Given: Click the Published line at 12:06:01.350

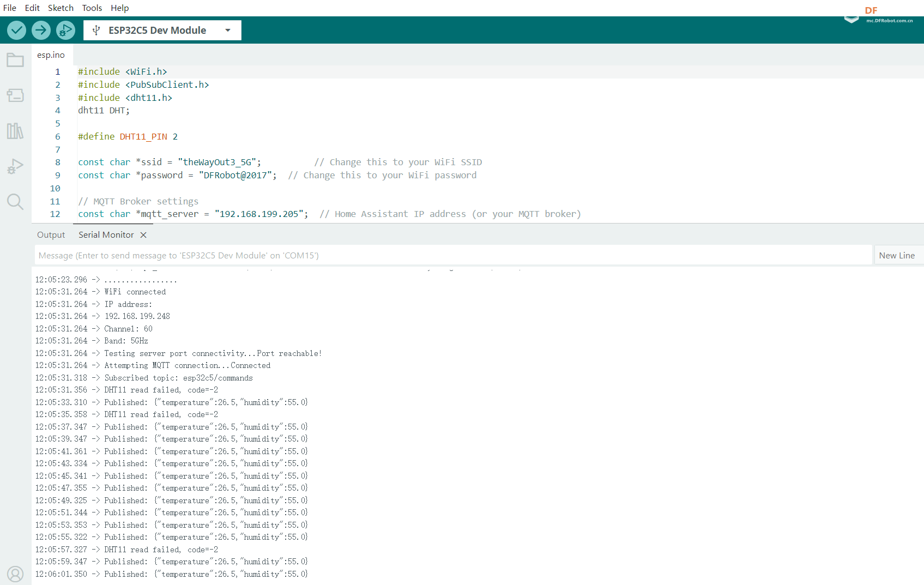Looking at the screenshot, I should pos(172,575).
